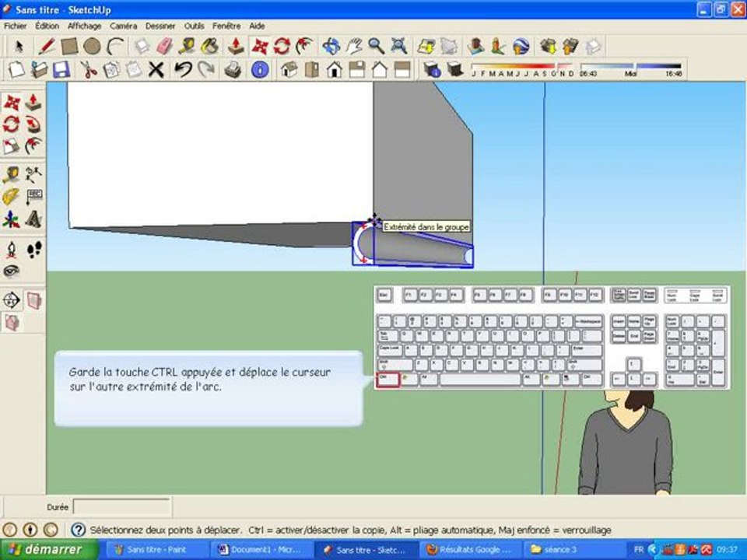Screen dimensions: 747x560
Task: Click the Cut scissors icon
Action: 88,69
